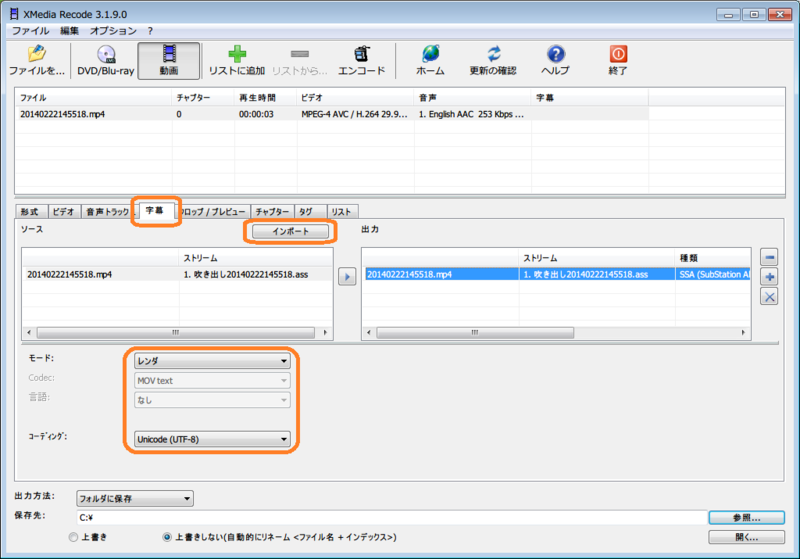Remove output stream with minus icon
800x559 pixels.
click(x=769, y=257)
